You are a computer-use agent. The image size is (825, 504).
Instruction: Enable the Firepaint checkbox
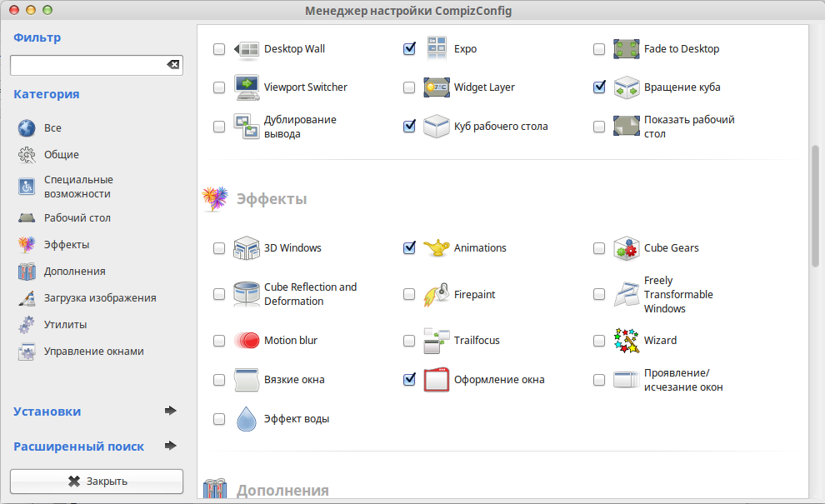(x=409, y=294)
